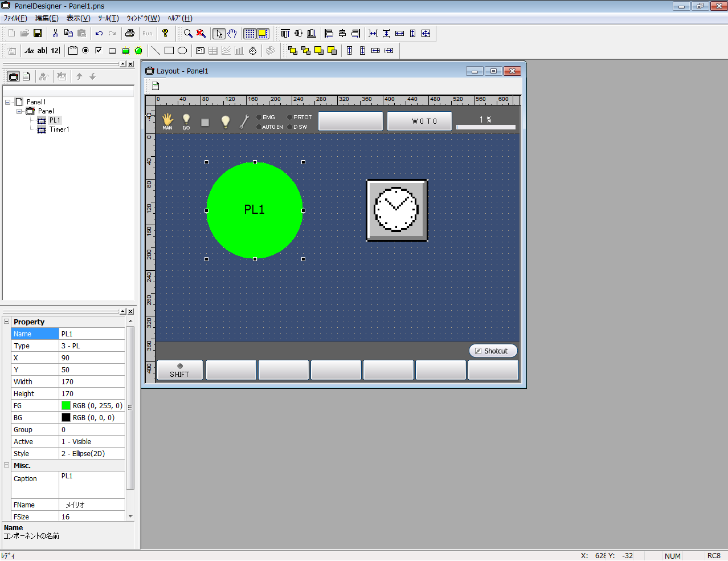Open the 表示(V) menu
Viewport: 728px width, 561px height.
(78, 18)
